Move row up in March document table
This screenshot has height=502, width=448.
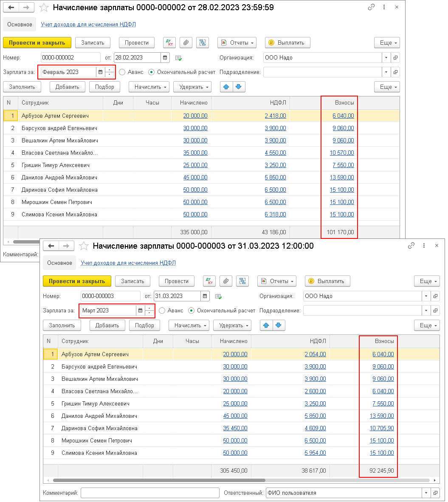[x=266, y=325]
